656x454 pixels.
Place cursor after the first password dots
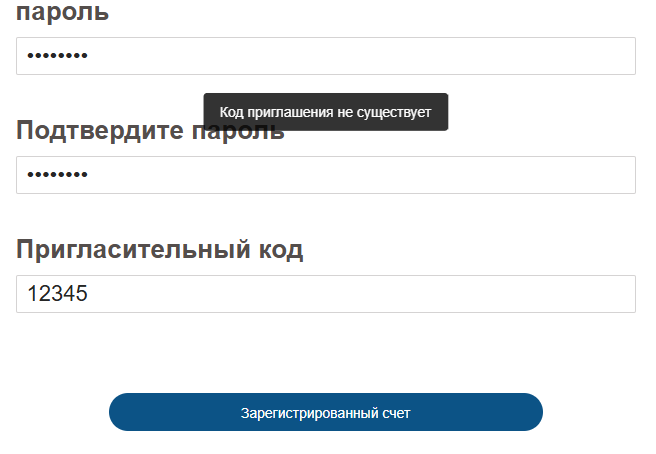click(x=90, y=56)
